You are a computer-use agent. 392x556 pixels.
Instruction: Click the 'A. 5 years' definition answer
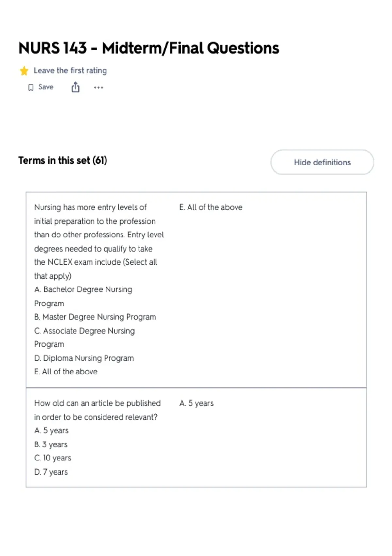(x=196, y=403)
